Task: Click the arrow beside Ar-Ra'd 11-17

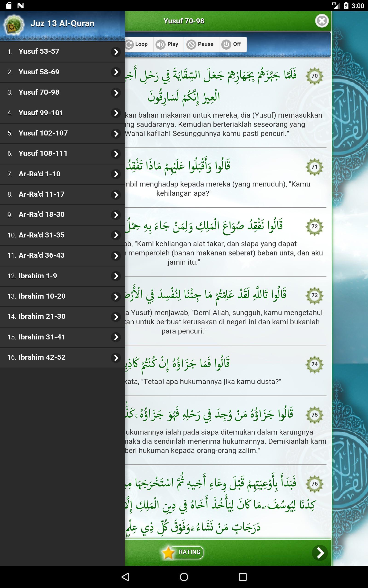Action: click(116, 194)
